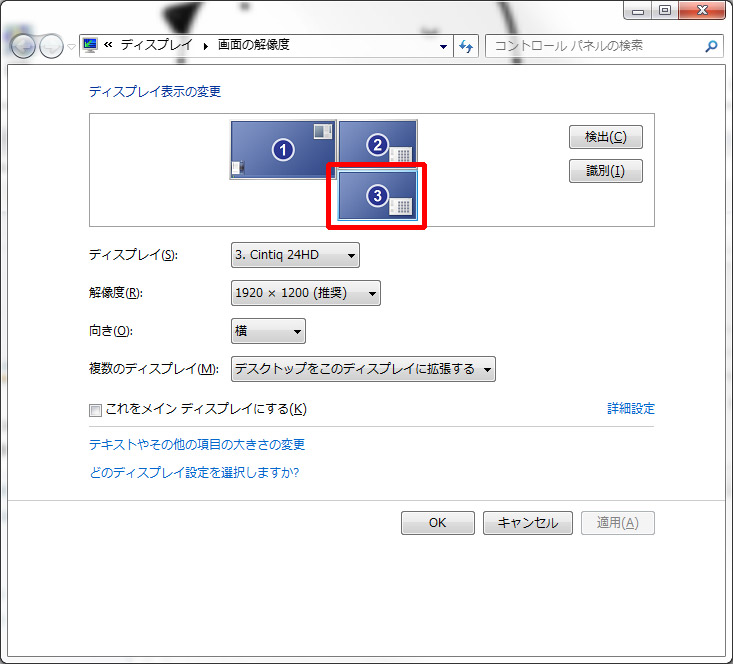Confirm with the OK button

pos(438,523)
